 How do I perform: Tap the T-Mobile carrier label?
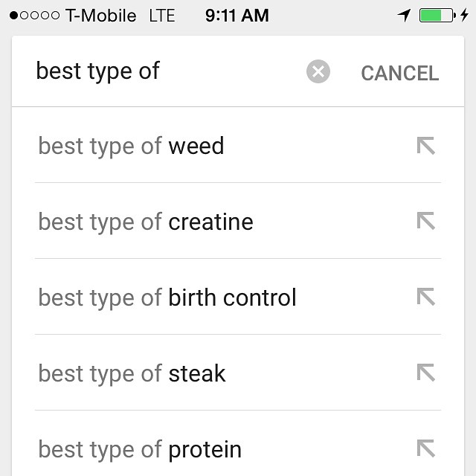101,16
